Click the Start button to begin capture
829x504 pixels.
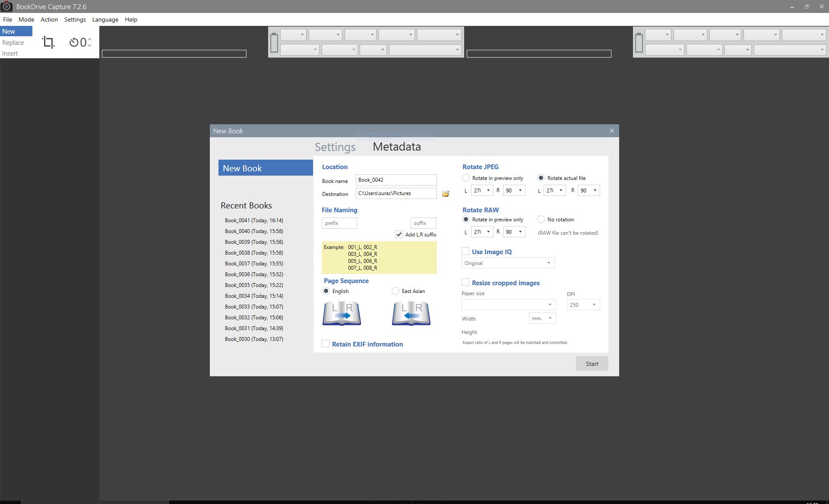pos(592,363)
